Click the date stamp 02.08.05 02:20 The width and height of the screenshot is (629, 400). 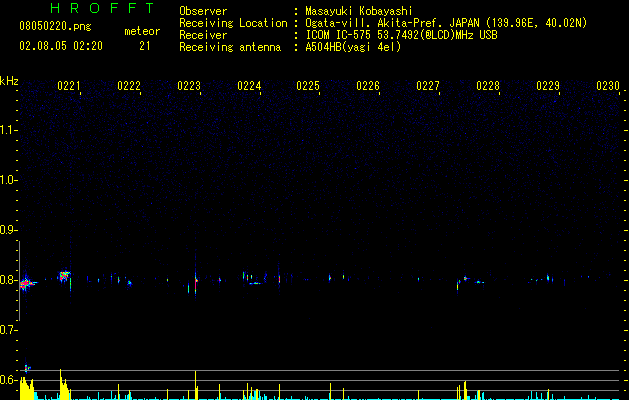click(x=61, y=46)
